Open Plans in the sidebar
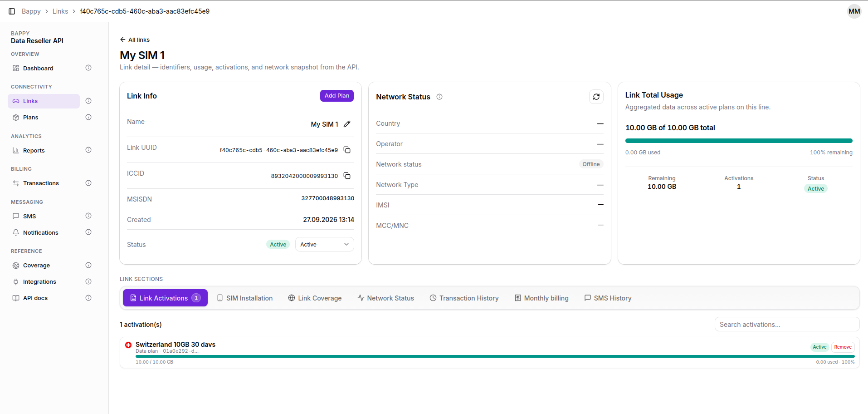 coord(44,117)
